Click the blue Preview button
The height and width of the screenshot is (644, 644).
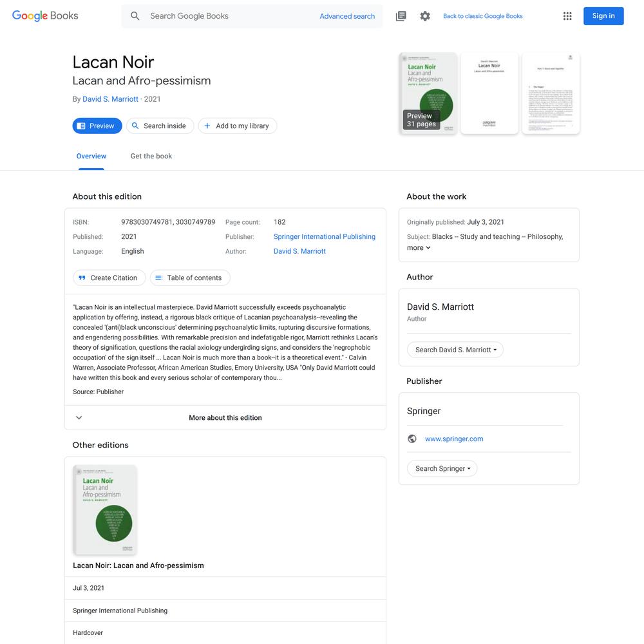click(x=97, y=126)
